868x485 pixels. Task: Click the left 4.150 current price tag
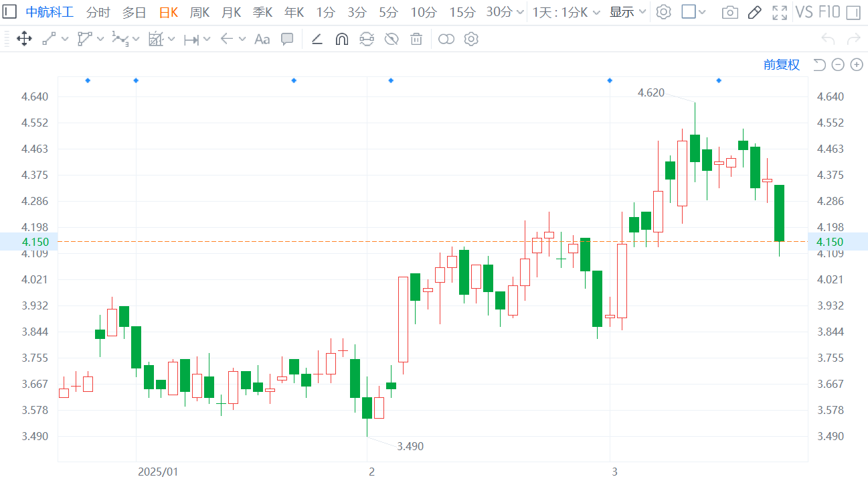point(29,241)
